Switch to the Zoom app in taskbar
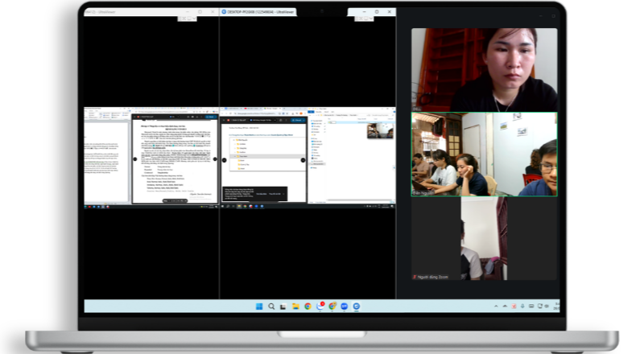The width and height of the screenshot is (644, 354). [344, 307]
